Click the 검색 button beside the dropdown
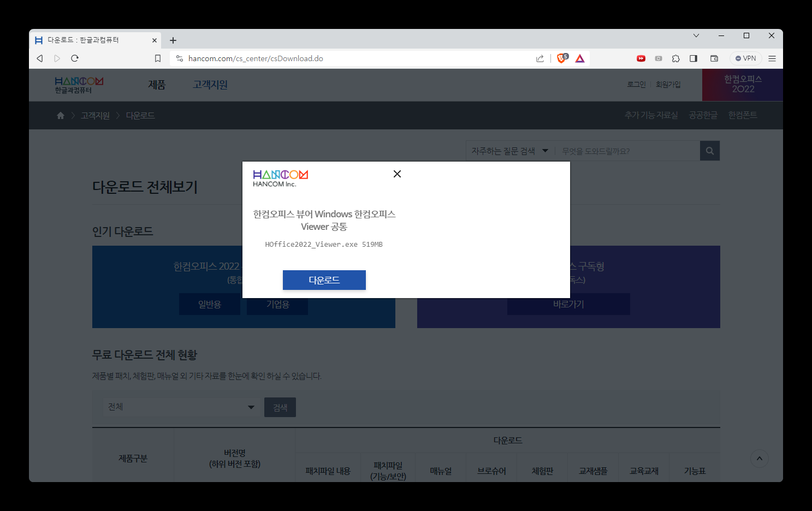 [x=280, y=407]
